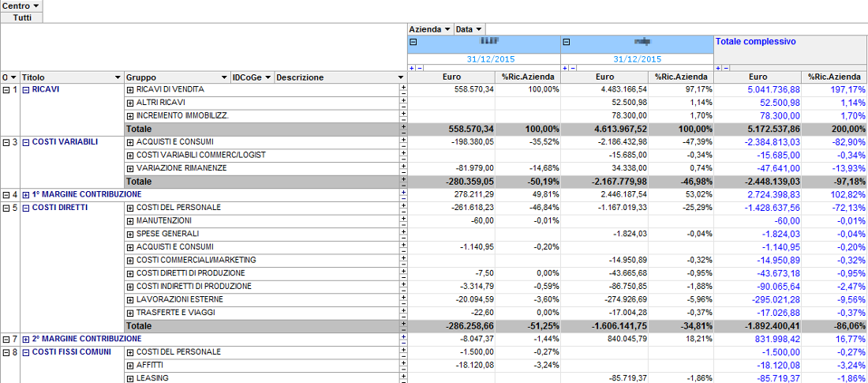Expand the SPESE GENERALI group

click(131, 235)
